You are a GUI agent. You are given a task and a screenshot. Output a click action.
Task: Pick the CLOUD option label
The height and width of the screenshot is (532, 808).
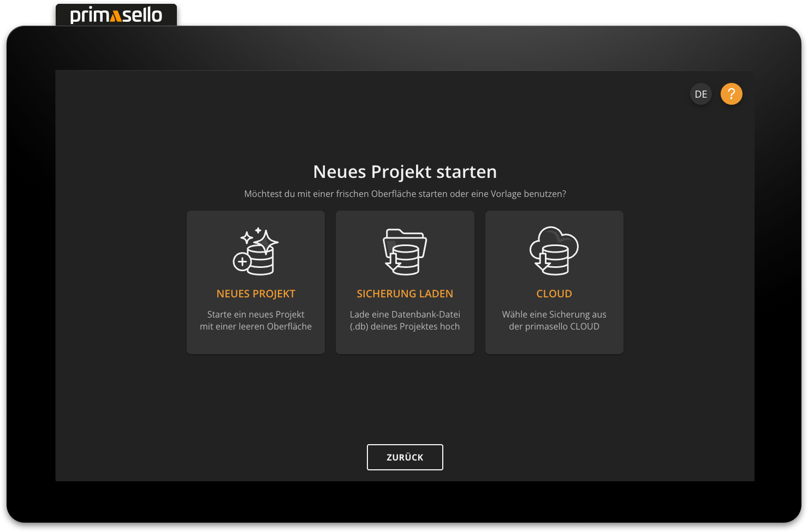point(554,294)
